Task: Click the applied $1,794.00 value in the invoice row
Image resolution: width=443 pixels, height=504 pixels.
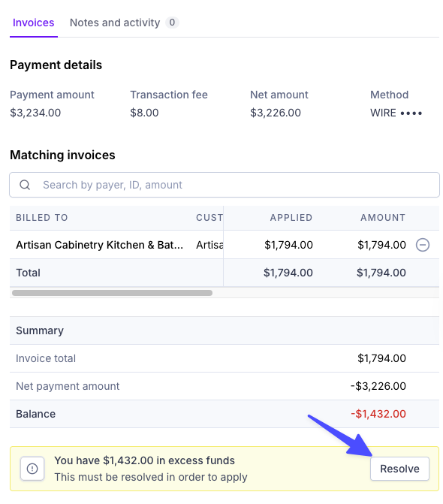Action: click(x=288, y=245)
